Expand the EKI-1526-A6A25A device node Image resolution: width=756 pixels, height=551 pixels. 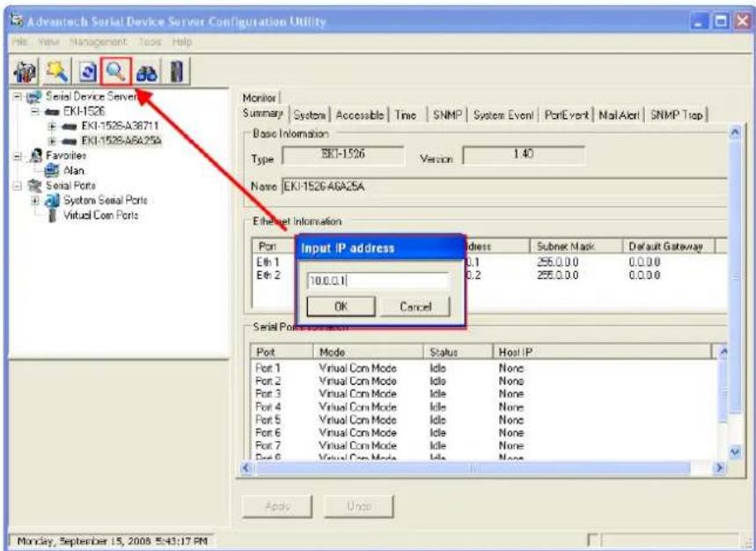click(x=52, y=141)
